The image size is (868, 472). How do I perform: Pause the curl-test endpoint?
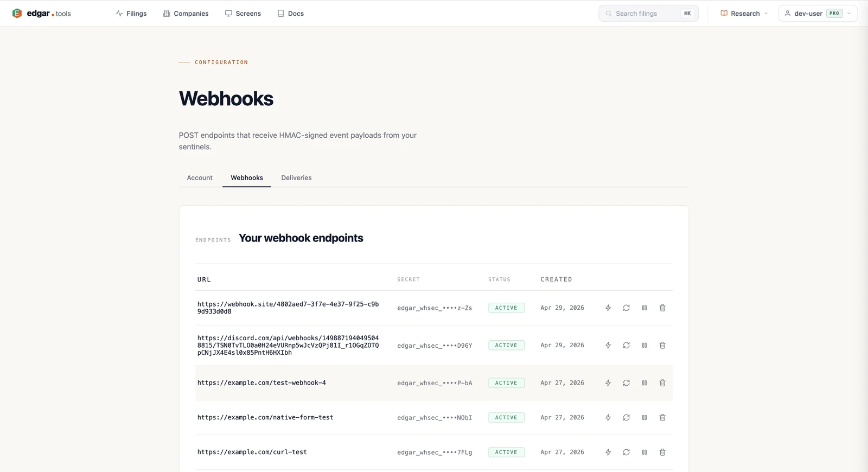(x=644, y=452)
